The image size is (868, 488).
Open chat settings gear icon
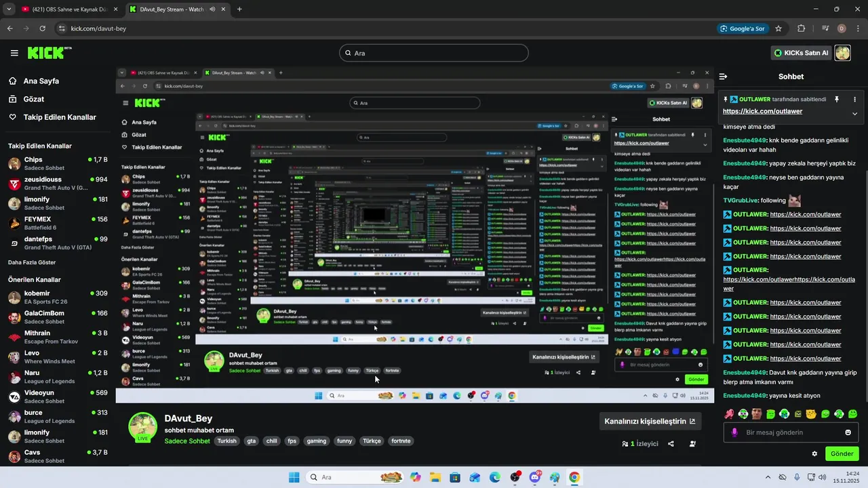tap(814, 454)
